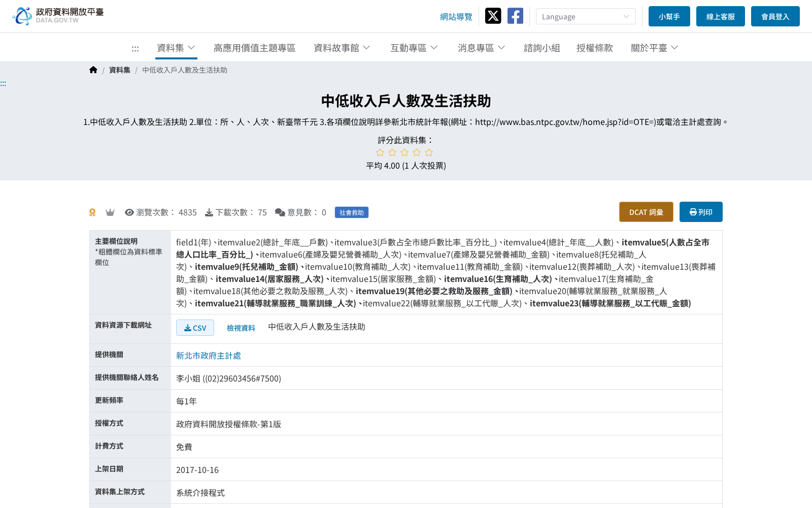Click the download icon beside 下載次數
812x508 pixels.
pos(209,212)
